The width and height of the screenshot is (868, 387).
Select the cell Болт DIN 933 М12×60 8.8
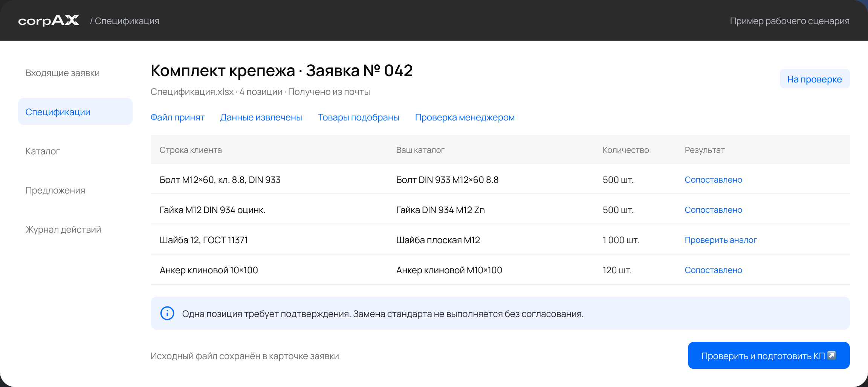click(x=447, y=180)
